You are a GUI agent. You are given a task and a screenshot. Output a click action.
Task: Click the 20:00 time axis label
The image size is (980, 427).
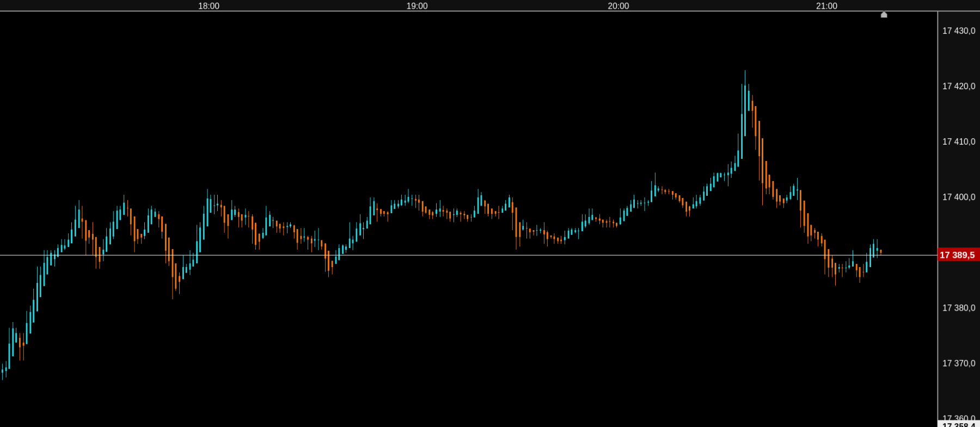(618, 6)
